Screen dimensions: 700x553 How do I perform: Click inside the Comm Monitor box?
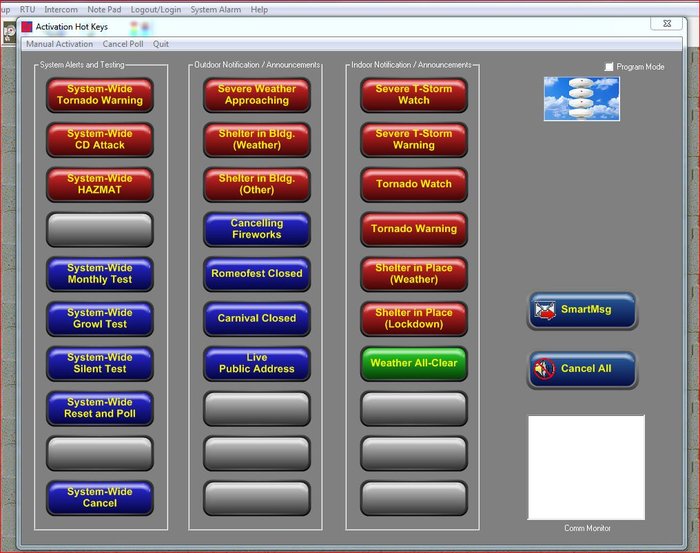click(x=586, y=467)
